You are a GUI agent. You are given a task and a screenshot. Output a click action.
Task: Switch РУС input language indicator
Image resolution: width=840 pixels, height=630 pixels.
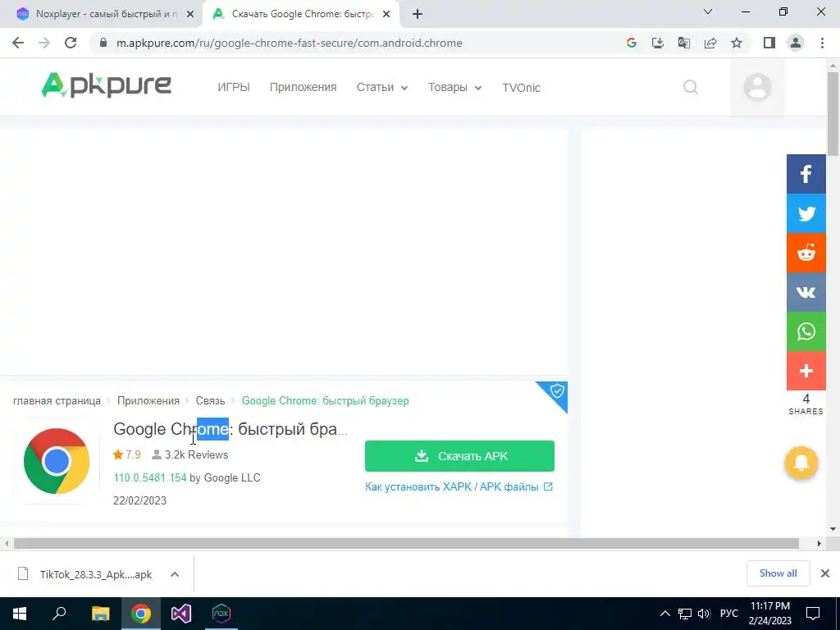729,614
